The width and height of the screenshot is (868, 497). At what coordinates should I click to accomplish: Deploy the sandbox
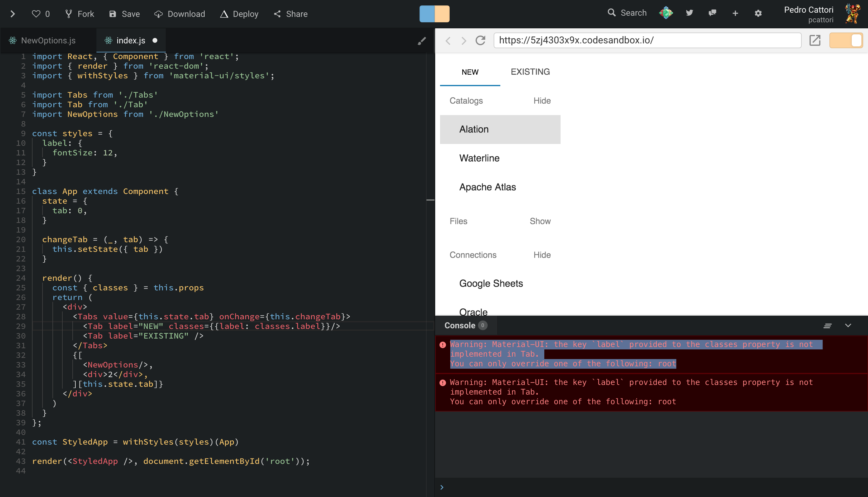pos(239,14)
